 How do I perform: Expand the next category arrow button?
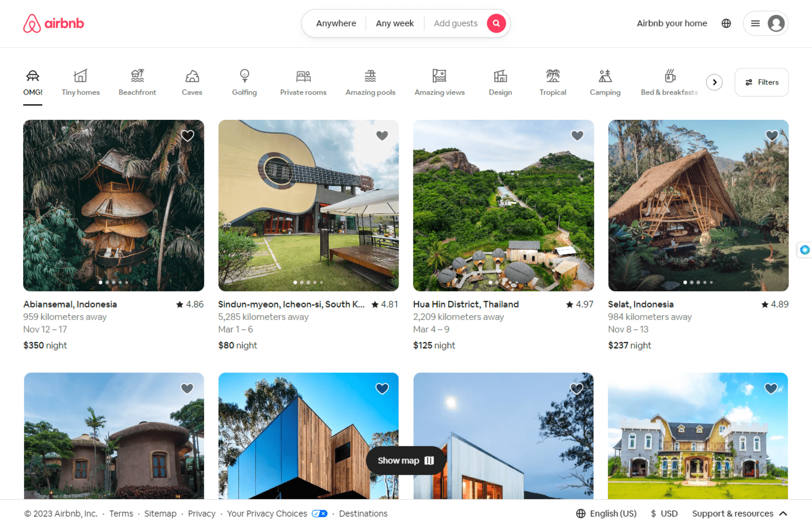point(714,82)
